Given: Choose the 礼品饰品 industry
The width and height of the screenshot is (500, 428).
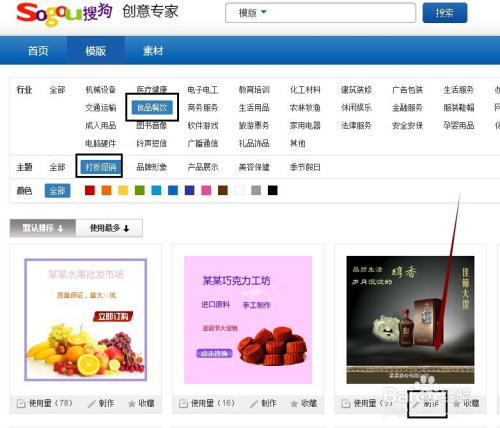Looking at the screenshot, I should pos(254,143).
